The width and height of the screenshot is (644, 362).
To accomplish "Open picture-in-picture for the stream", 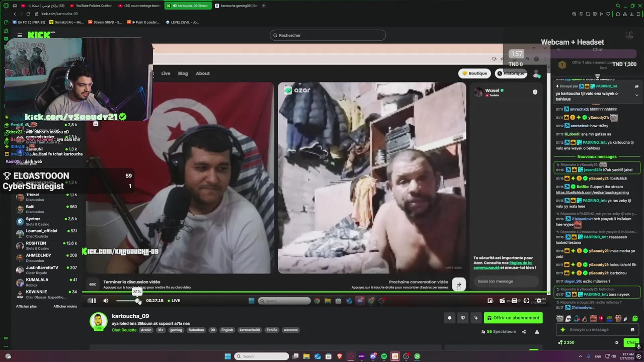I will tap(490, 301).
